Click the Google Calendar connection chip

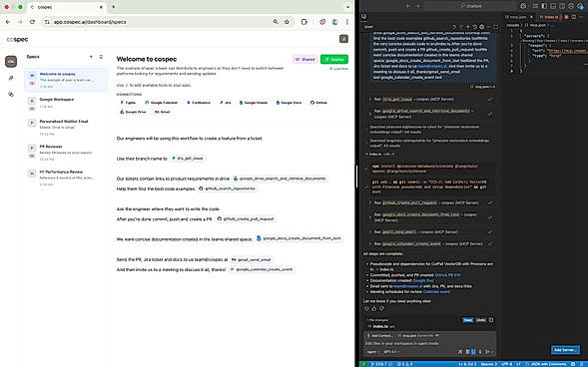click(162, 103)
